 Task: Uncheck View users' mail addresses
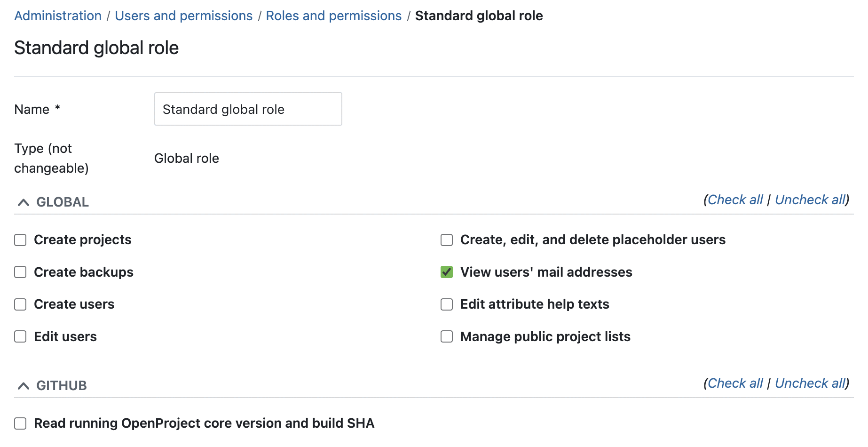[x=446, y=272]
